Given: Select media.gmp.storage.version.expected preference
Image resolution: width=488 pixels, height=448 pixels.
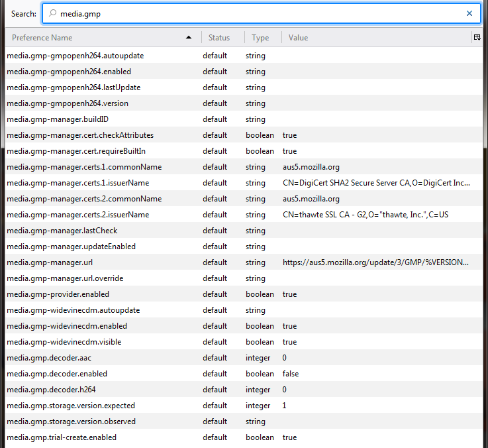Looking at the screenshot, I should point(71,405).
